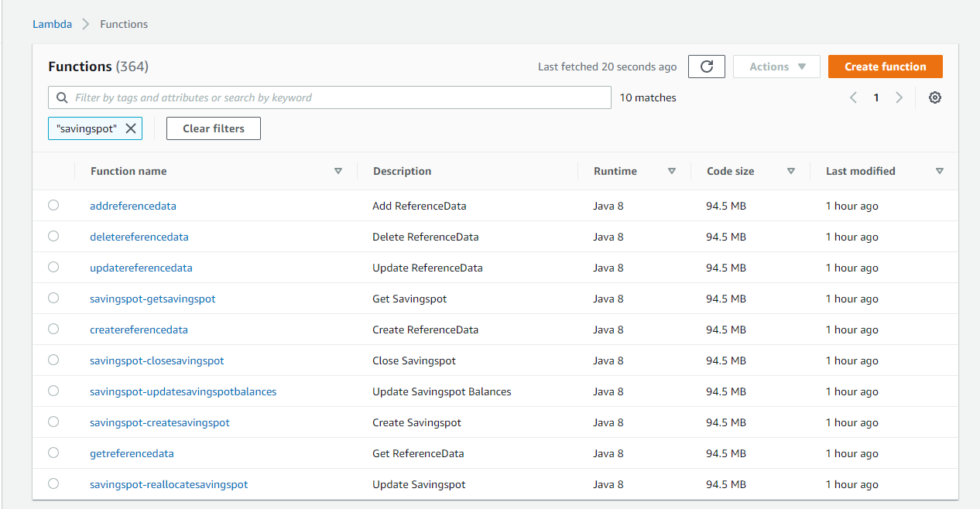
Task: Click the Lambda breadcrumb link
Action: tap(52, 24)
